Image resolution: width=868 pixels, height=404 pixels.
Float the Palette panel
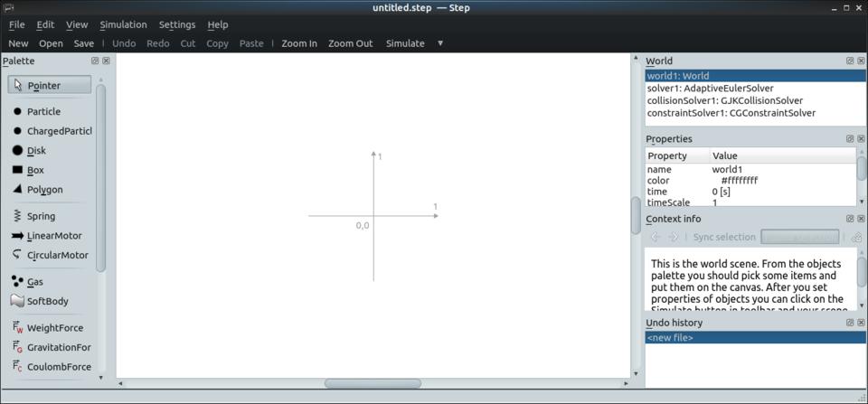coord(95,61)
